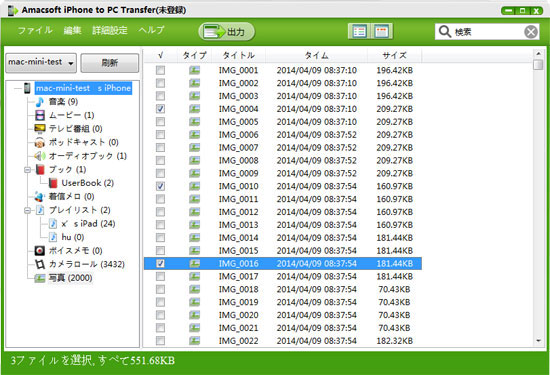Select the UserBook (2) book icon
550x375 pixels.
(x=53, y=183)
